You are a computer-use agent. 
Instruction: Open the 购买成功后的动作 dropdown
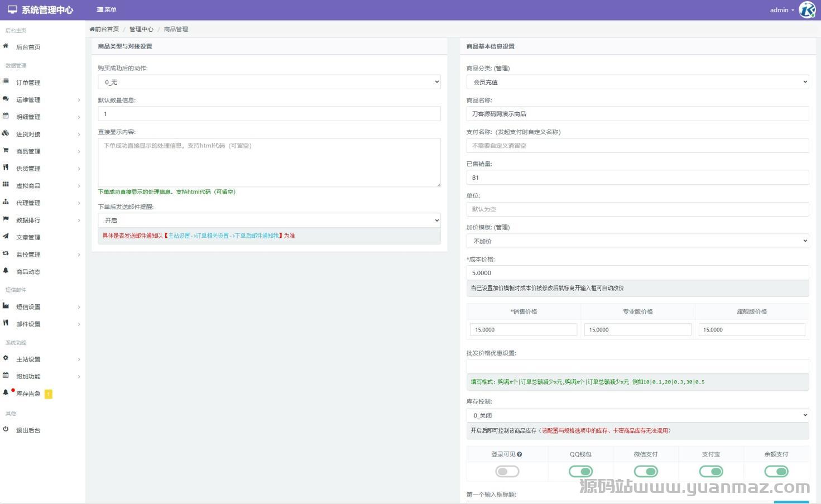click(x=269, y=82)
